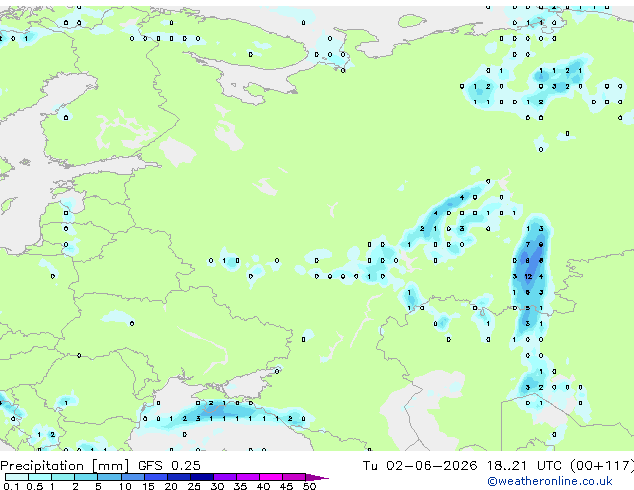This screenshot has width=634, height=490.
Task: Click the legend label '0.5'
Action: pos(35,486)
